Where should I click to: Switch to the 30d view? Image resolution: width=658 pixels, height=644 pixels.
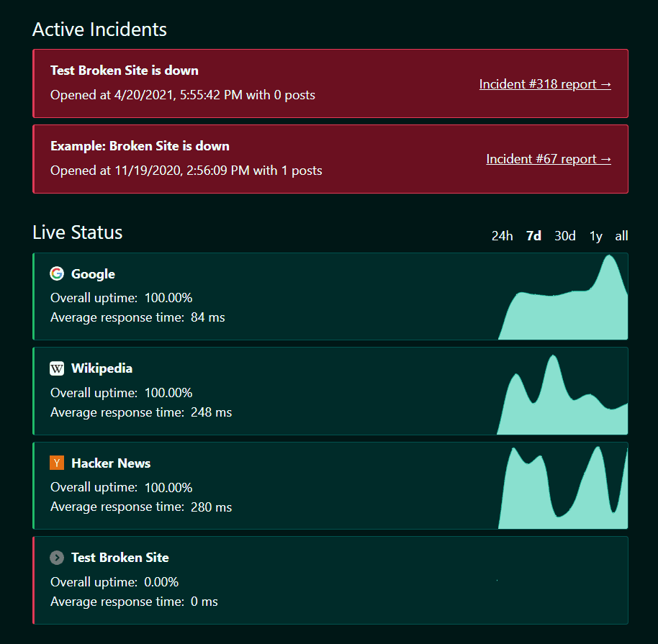[x=564, y=235]
